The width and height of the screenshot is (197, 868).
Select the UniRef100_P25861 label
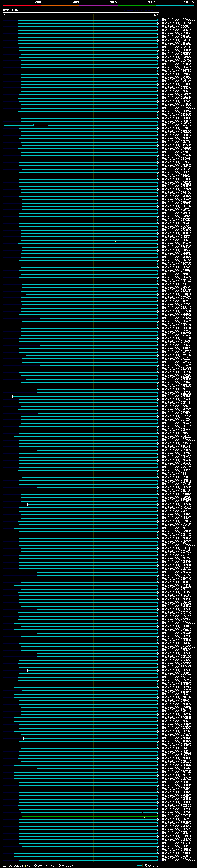[177, 74]
